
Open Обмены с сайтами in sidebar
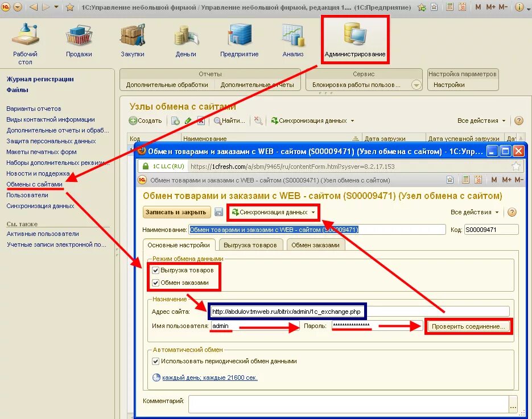[x=34, y=184]
